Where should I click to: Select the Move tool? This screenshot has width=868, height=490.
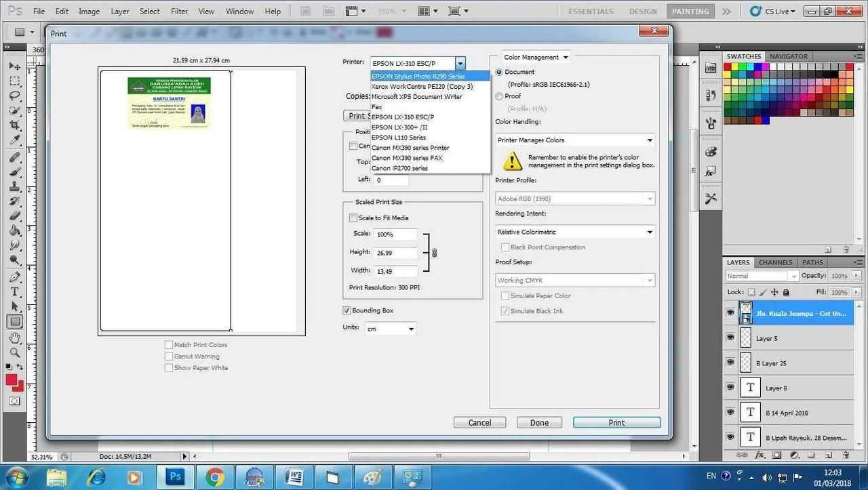click(x=14, y=66)
